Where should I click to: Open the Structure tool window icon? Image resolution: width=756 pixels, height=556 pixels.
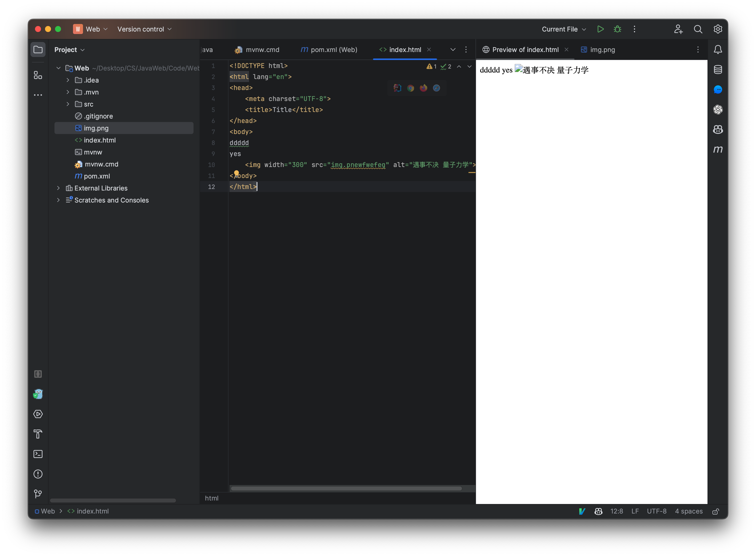click(x=38, y=75)
